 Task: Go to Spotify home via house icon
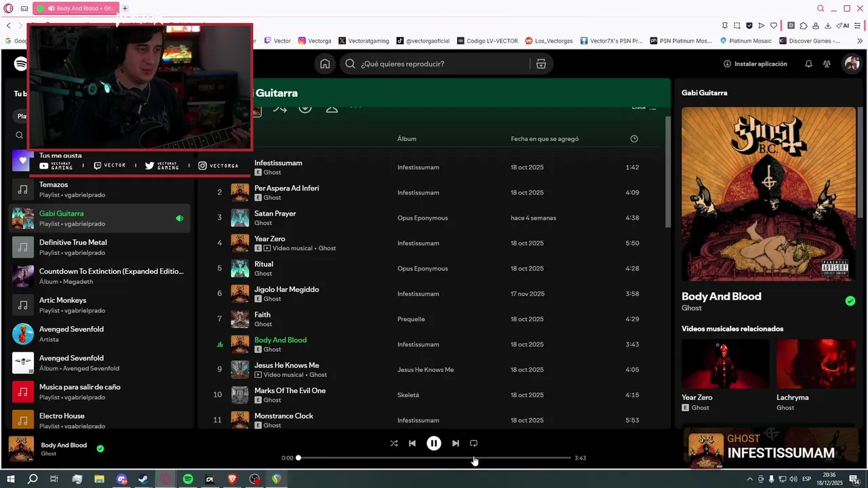point(325,64)
